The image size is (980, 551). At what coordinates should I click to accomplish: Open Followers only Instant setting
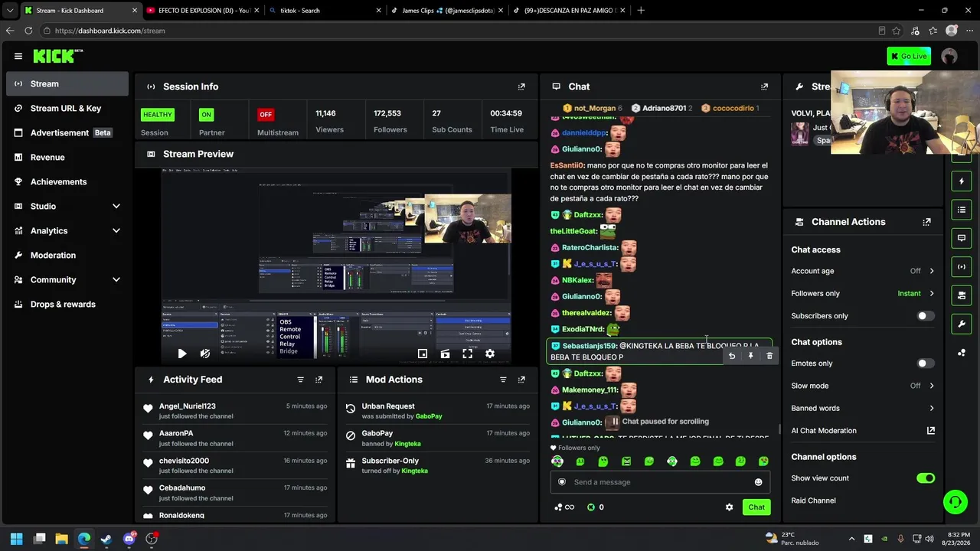pyautogui.click(x=863, y=293)
